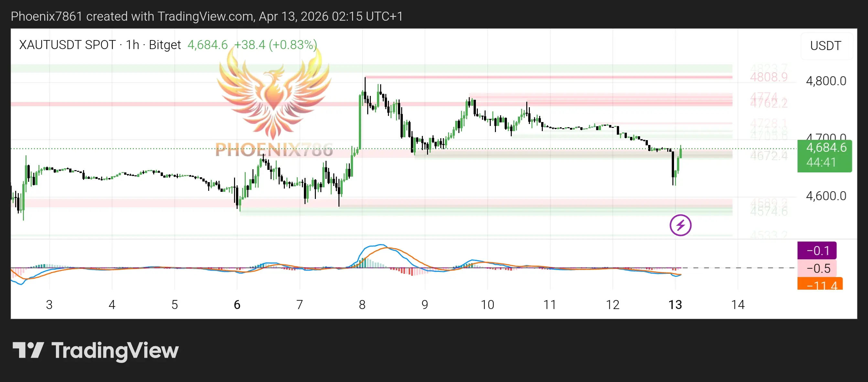Click the faded 4808.9 resistance level label

(x=769, y=77)
